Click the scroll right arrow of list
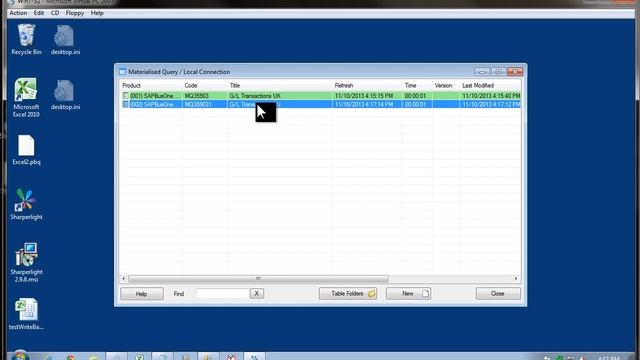This screenshot has width=640, height=360. pos(516,278)
